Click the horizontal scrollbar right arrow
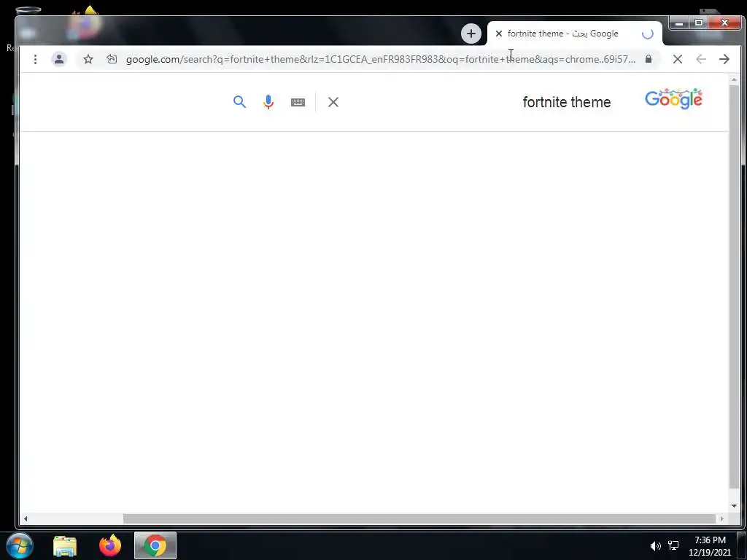The width and height of the screenshot is (747, 560). click(721, 518)
